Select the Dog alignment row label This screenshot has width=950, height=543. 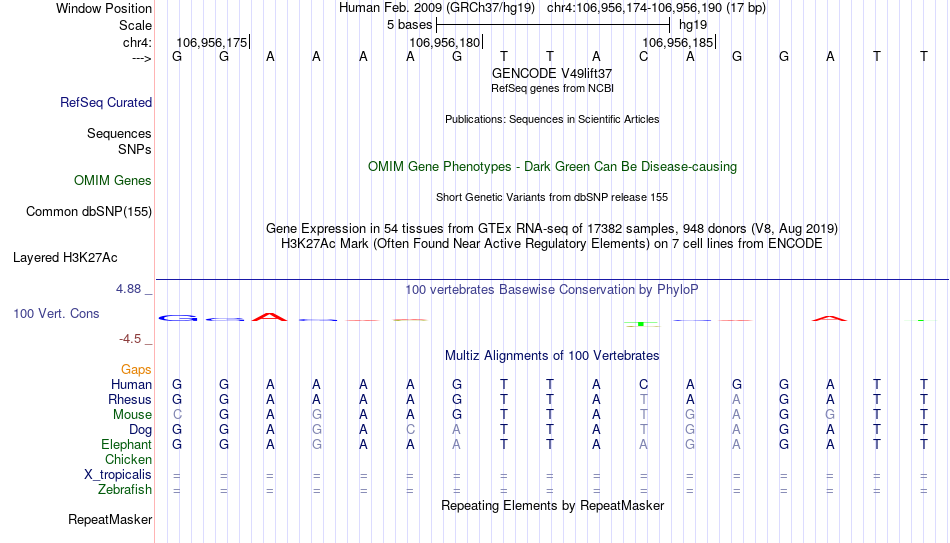[x=141, y=430]
